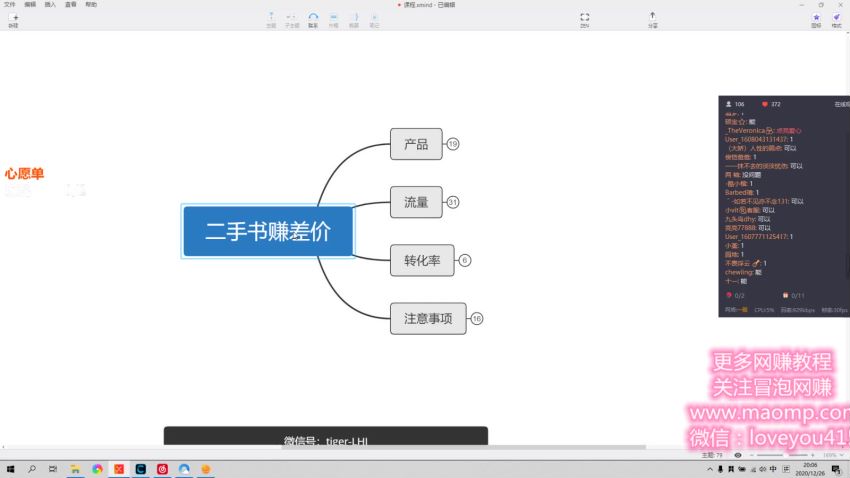Click the viewer count icon in live panel
Screen dimensions: 850x478
tap(729, 104)
